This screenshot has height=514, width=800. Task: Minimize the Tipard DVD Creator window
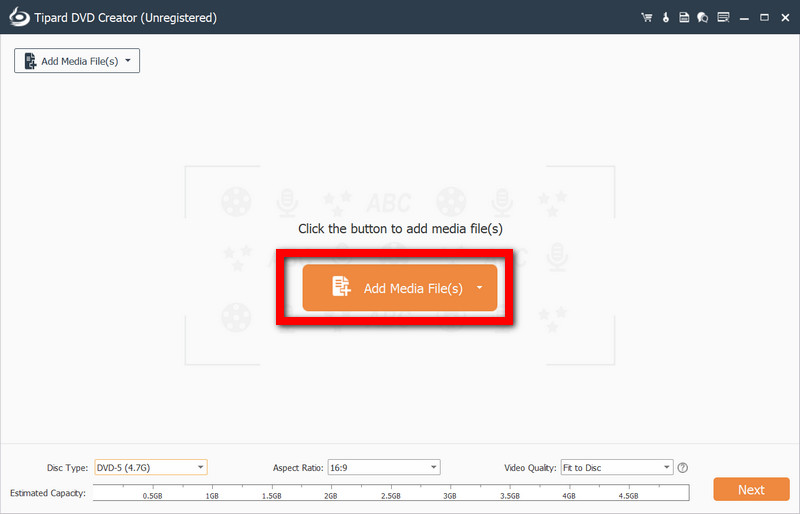tap(744, 18)
